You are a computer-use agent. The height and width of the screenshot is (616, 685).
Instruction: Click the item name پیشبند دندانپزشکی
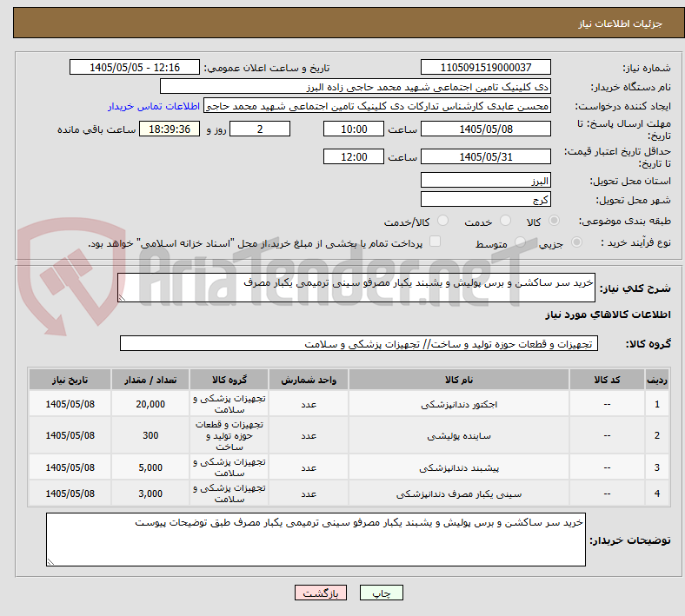459,468
